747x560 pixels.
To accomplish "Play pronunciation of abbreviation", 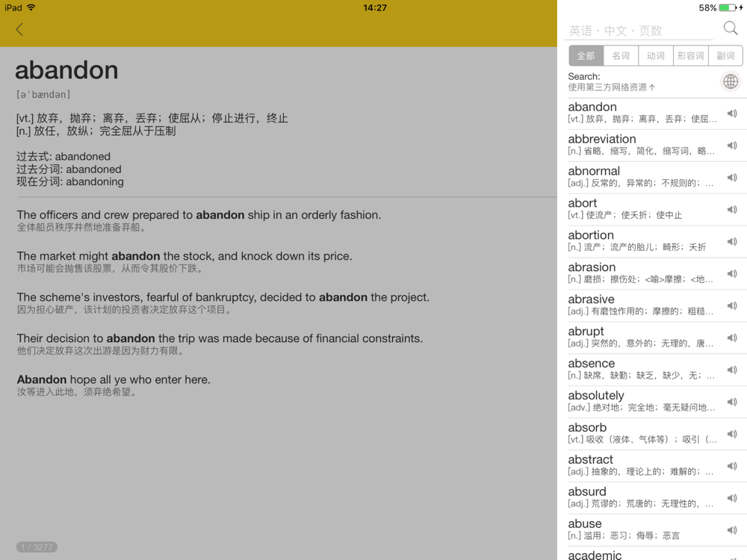I will [732, 146].
